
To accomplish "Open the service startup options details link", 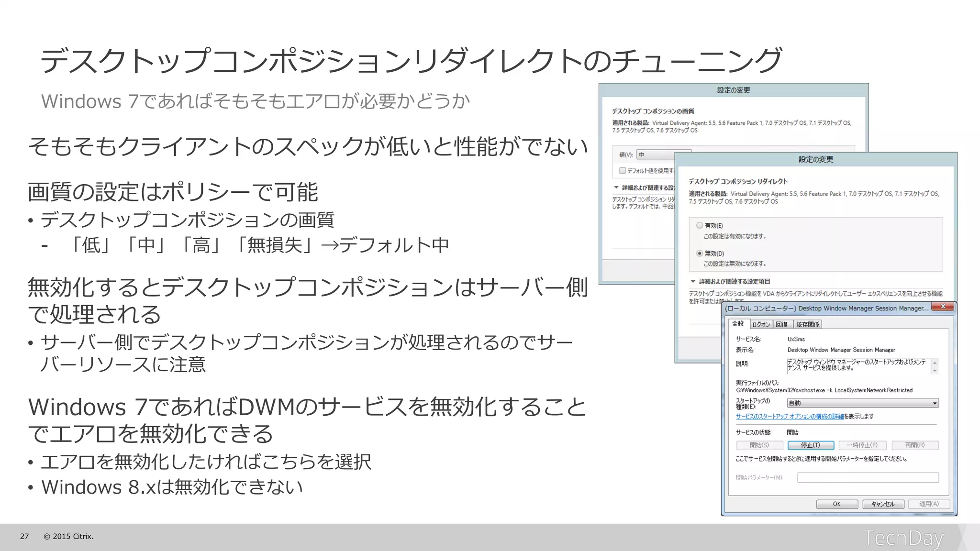I will 790,417.
